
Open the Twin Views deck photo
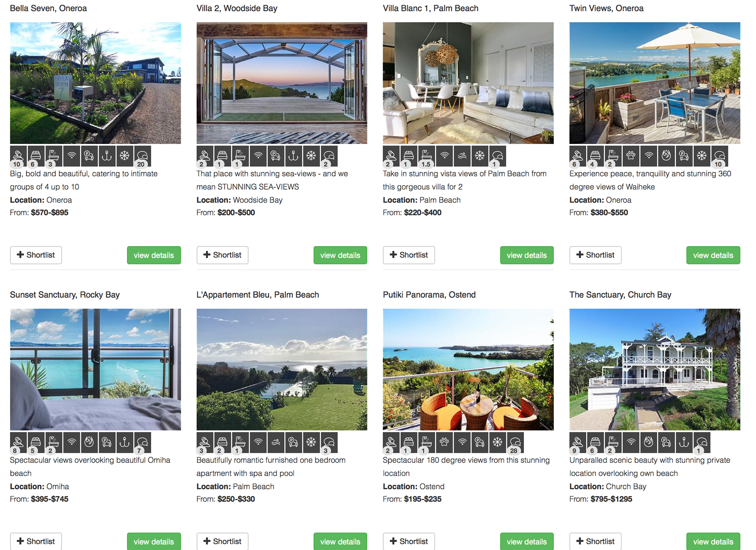655,83
